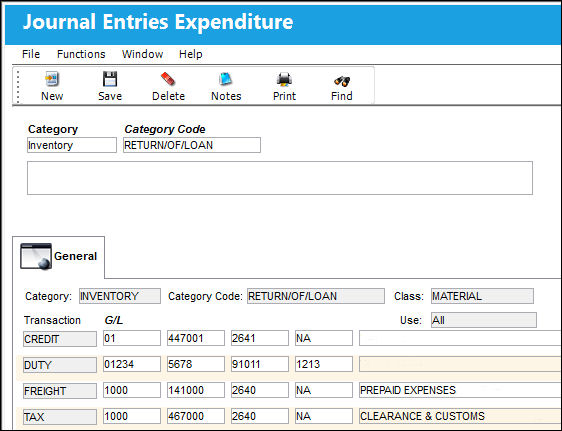Click the italic Category Code label
This screenshot has width=562, height=431.
(165, 129)
